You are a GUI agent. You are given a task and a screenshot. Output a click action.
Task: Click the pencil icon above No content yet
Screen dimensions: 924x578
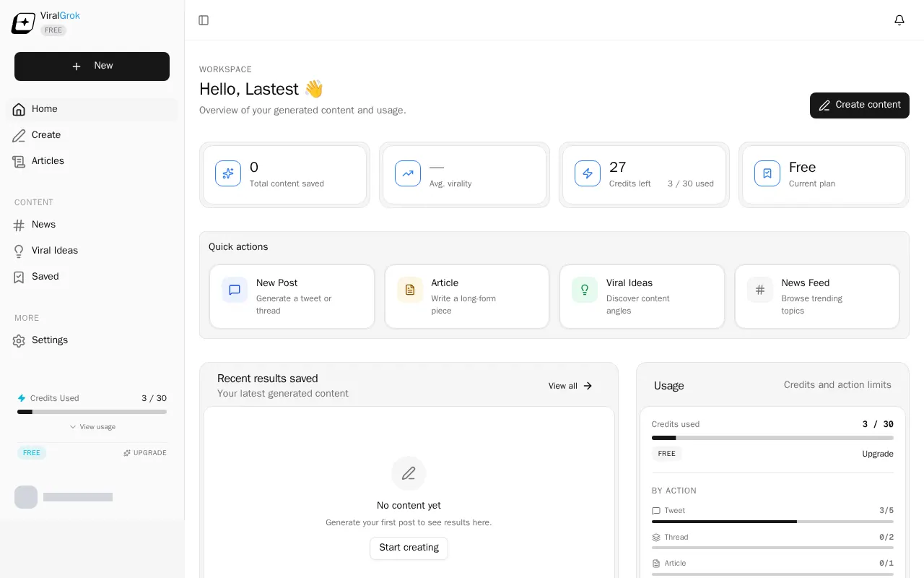(409, 473)
